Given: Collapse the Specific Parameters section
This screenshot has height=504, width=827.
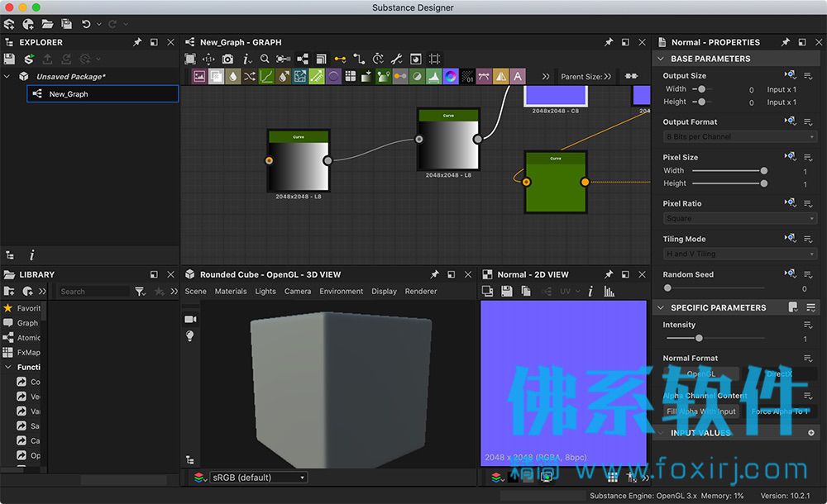Looking at the screenshot, I should click(660, 307).
